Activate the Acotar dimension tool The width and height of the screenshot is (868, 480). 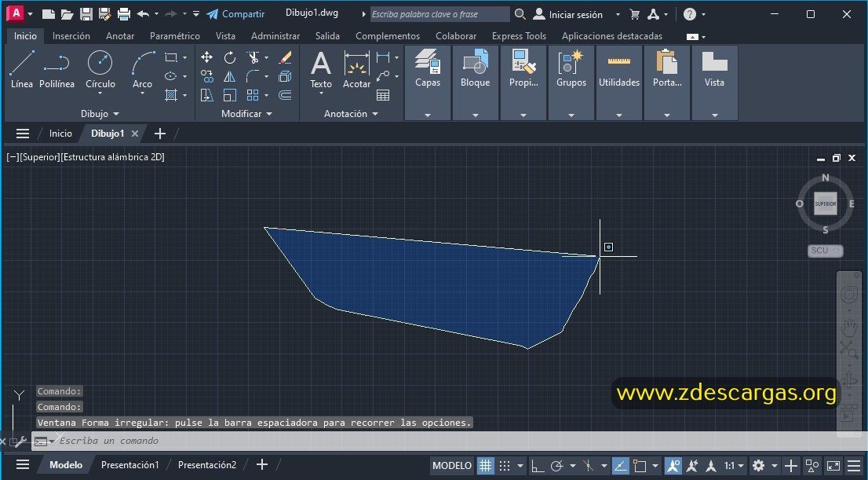[356, 69]
